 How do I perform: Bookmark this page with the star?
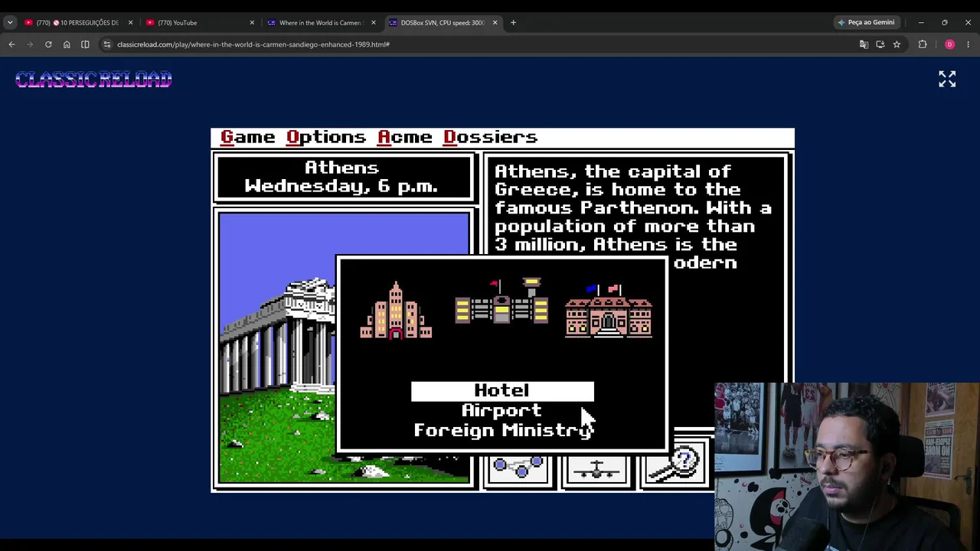coord(897,44)
